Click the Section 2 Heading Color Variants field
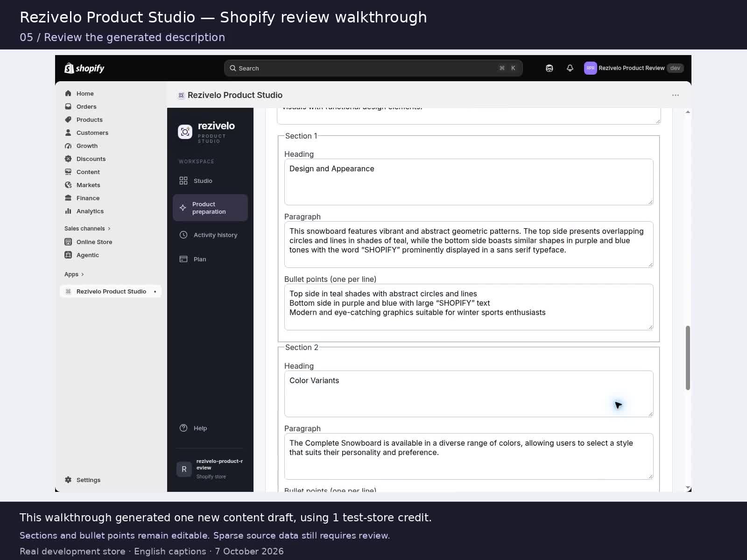Viewport: 747px width, 560px height. (x=469, y=394)
